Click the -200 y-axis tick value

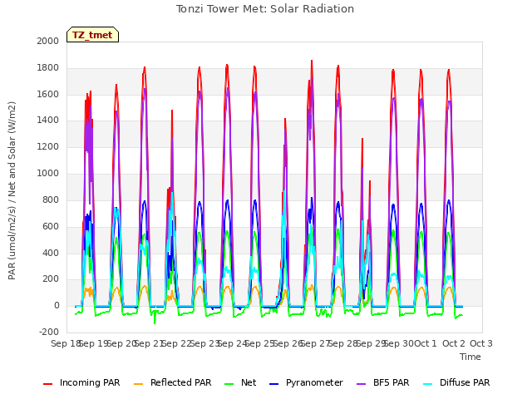(49, 332)
